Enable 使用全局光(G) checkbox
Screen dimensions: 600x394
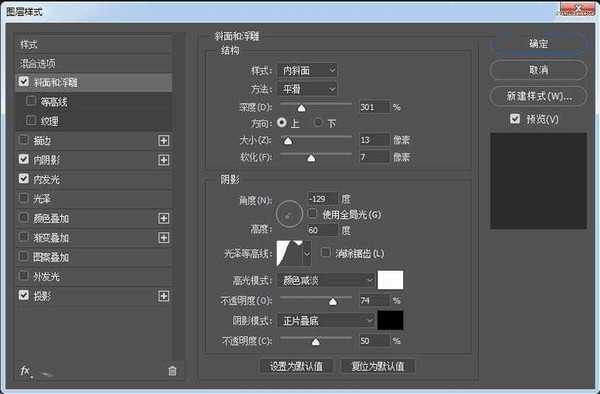313,213
